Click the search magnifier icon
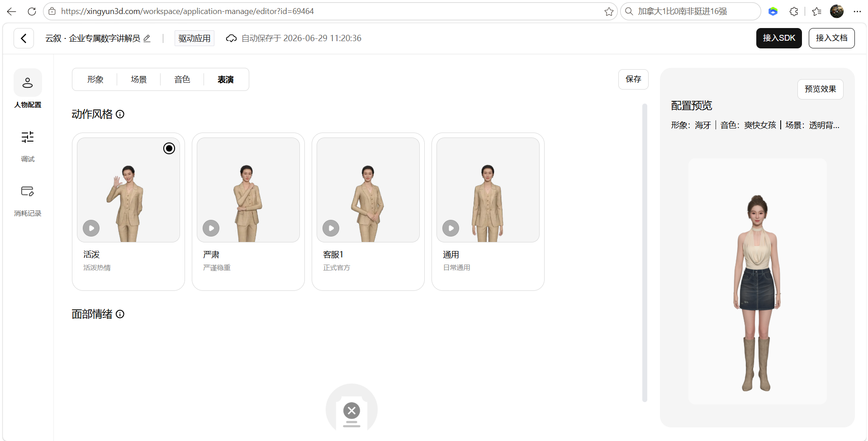Viewport: 868px width, 441px height. tap(629, 11)
